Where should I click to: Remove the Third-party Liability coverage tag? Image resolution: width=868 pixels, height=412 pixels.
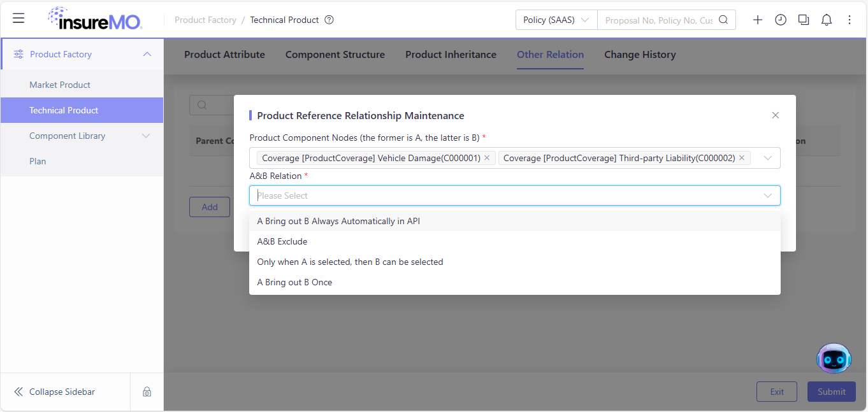[742, 158]
